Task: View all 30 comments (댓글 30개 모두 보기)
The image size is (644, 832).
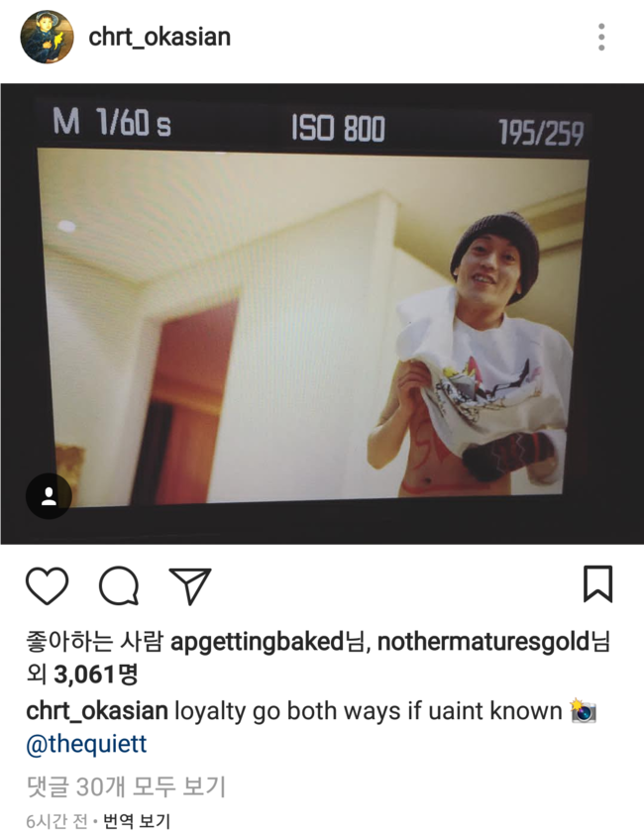Action: (x=127, y=786)
